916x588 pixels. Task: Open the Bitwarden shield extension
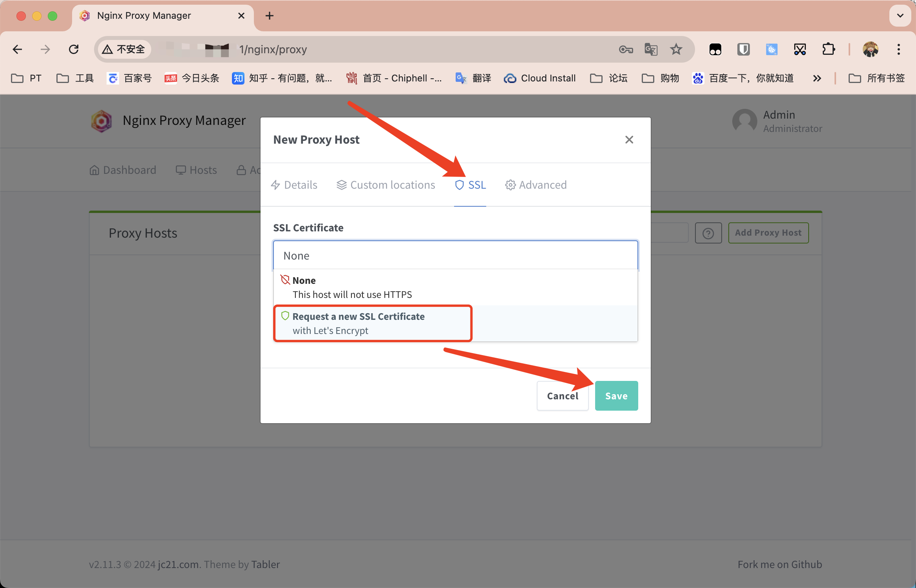tap(743, 49)
